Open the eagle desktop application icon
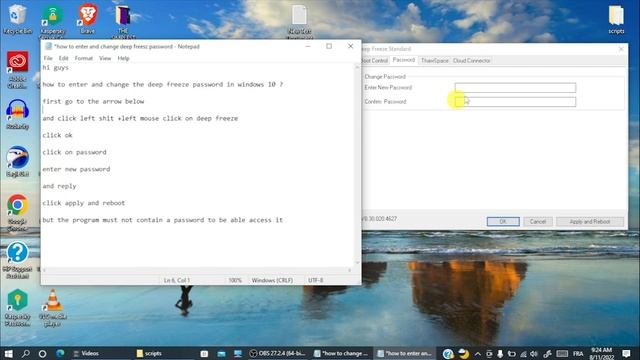This screenshot has height=360, width=640. tap(17, 161)
